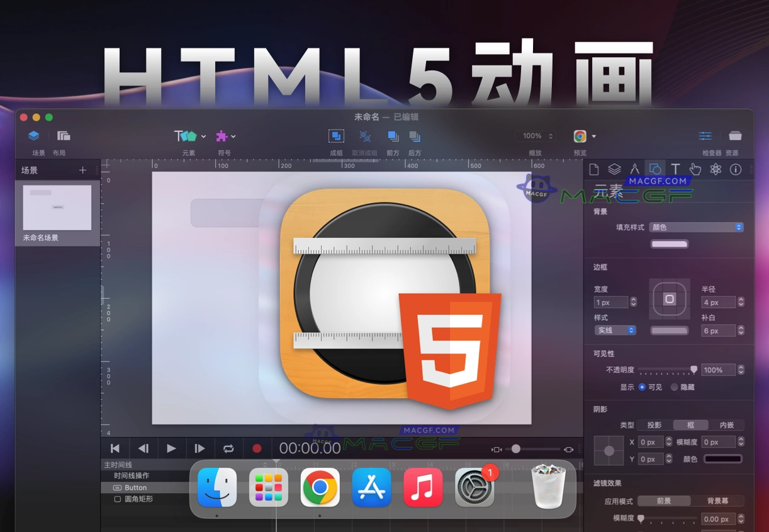The height and width of the screenshot is (532, 769).
Task: Adjust the 补白 padding stepper
Action: pos(741,331)
